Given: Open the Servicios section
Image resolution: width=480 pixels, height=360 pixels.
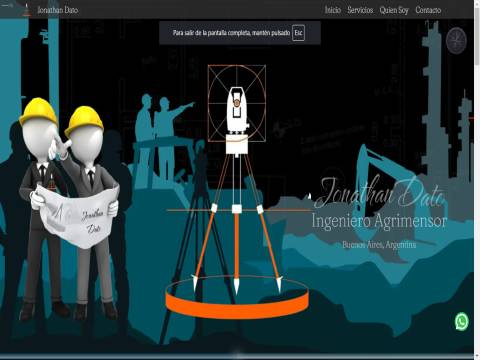Looking at the screenshot, I should tap(360, 10).
